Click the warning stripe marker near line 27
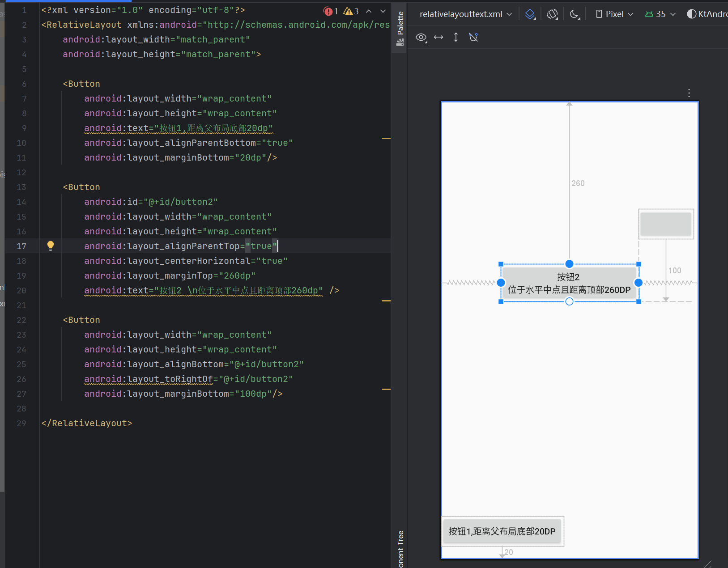Image resolution: width=728 pixels, height=568 pixels. [386, 390]
